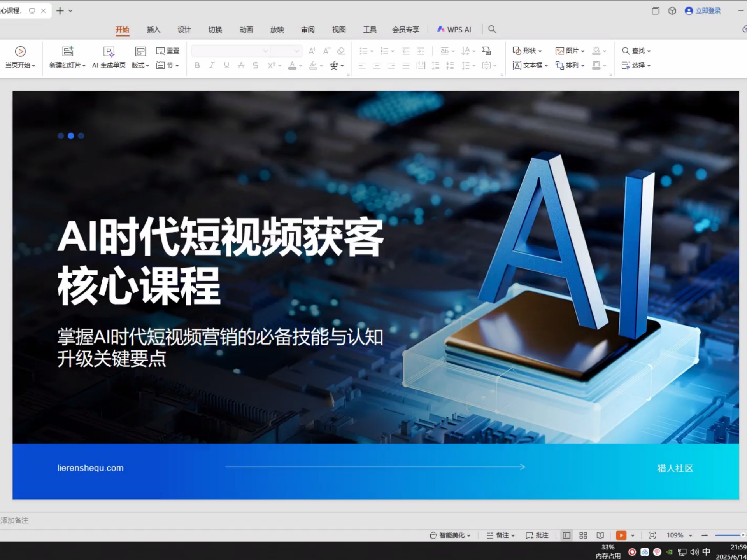Viewport: 747px width, 560px height.
Task: Click the 批注 comments button
Action: tap(537, 535)
